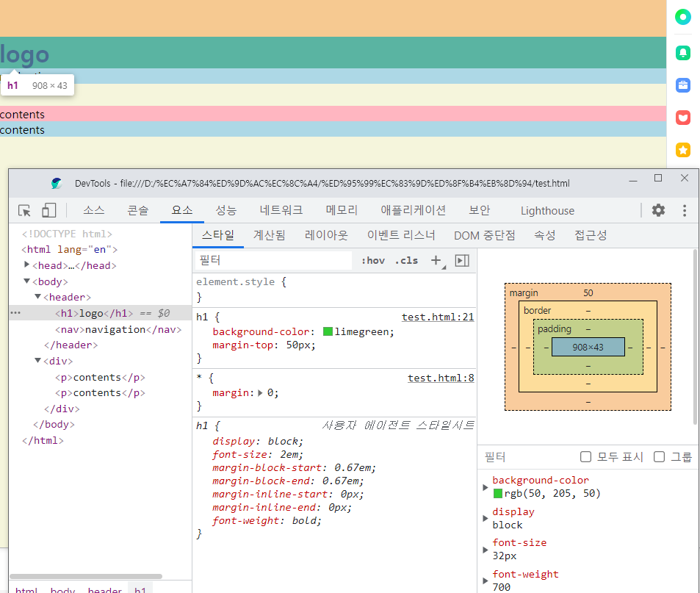Screen dimensions: 700x593
Task: Check the '모두 표시' checkbox
Action: (585, 456)
